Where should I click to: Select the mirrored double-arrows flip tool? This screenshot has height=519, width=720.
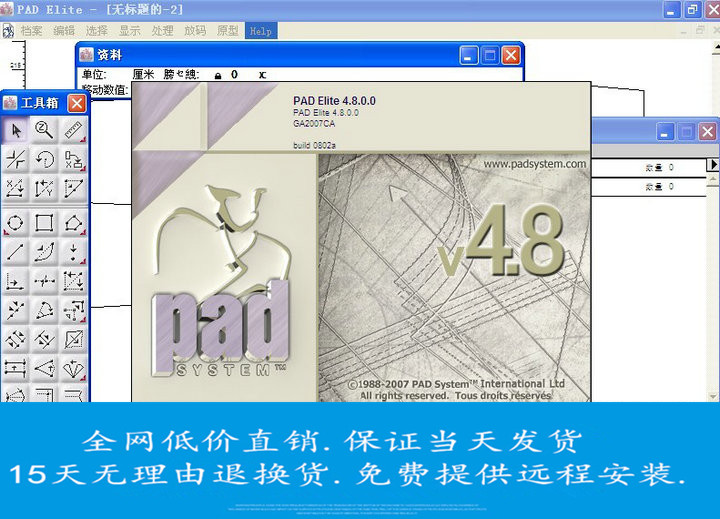tap(15, 339)
